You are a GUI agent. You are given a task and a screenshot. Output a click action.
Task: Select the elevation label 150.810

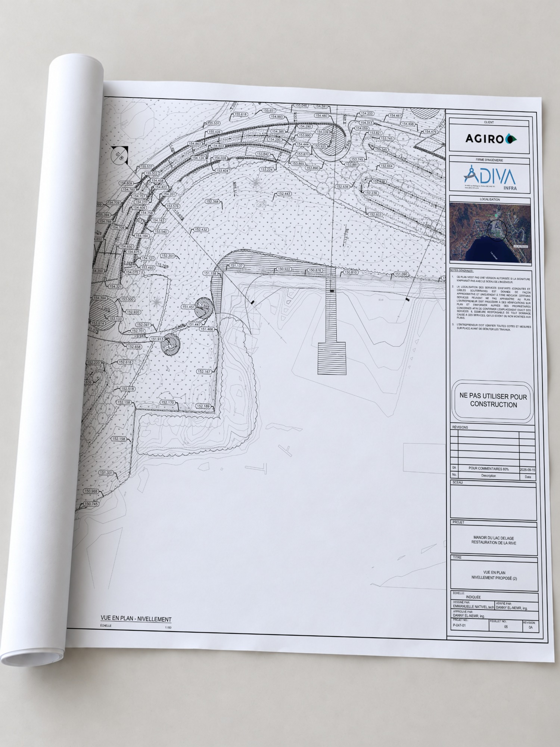tap(351, 273)
